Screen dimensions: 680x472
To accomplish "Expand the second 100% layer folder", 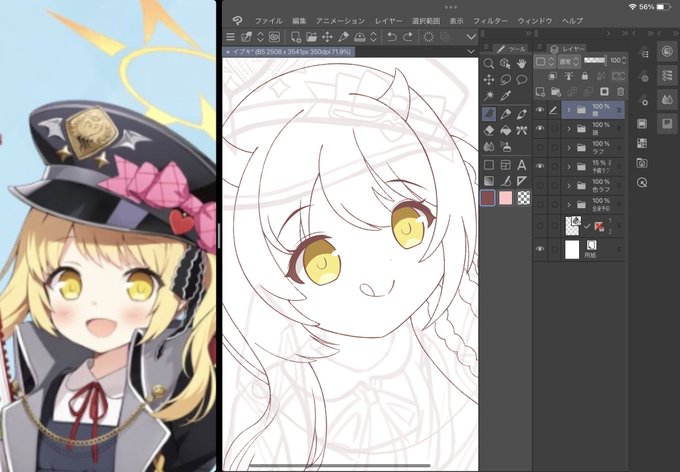I will [569, 129].
